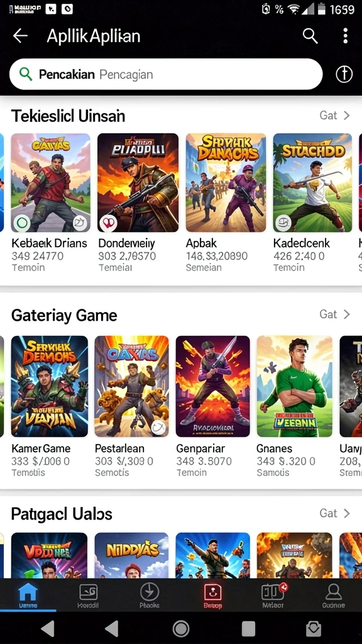Click into the Pencakian search field
This screenshot has height=644, width=362.
pos(166,74)
